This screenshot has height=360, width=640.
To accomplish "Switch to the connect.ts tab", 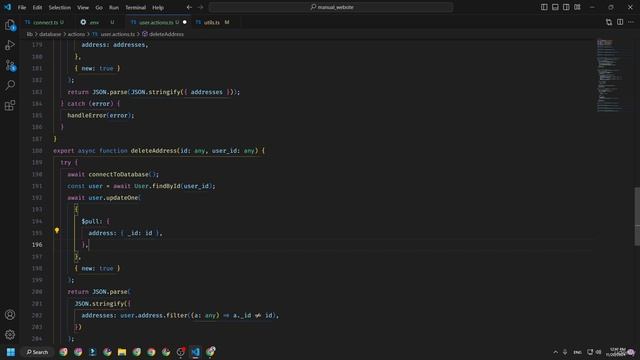I will (45, 22).
